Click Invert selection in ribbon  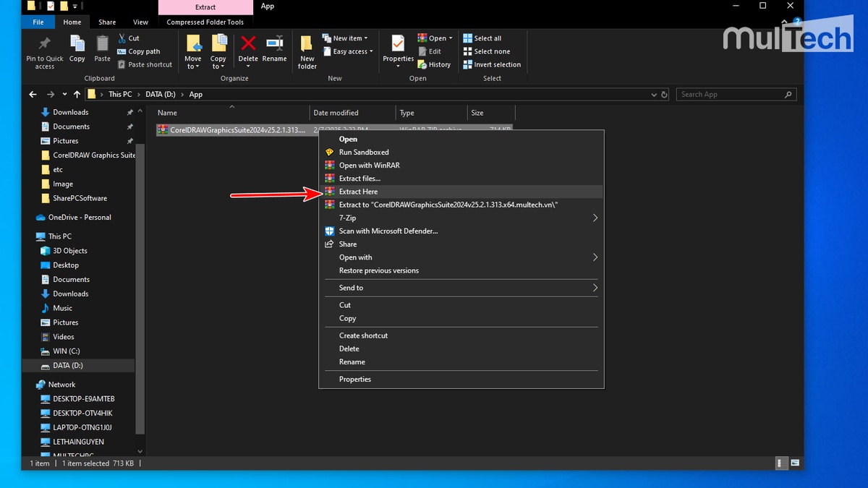[x=496, y=64]
